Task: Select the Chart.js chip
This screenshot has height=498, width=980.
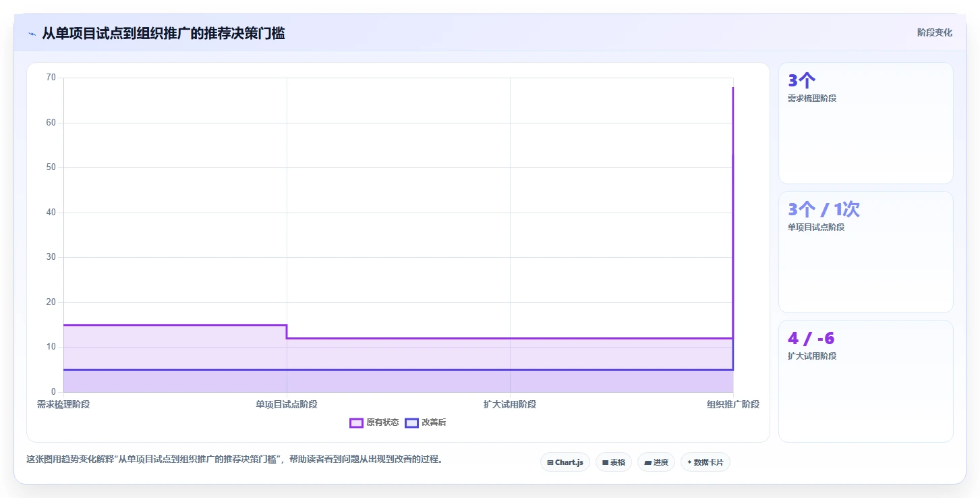Action: pyautogui.click(x=565, y=462)
